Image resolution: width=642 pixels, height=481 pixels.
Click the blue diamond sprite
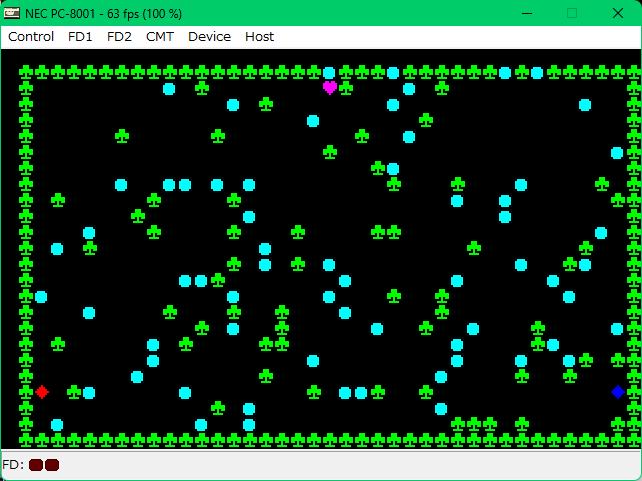click(618, 392)
